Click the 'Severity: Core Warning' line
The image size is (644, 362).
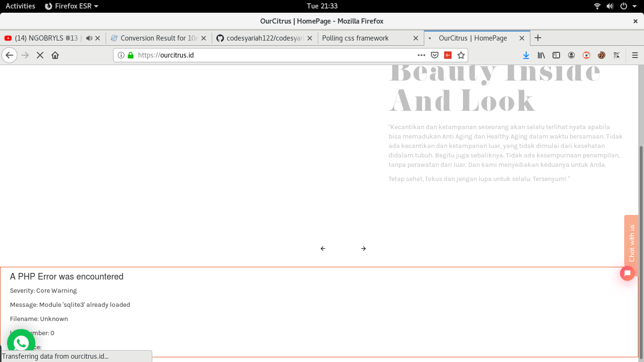point(43,290)
